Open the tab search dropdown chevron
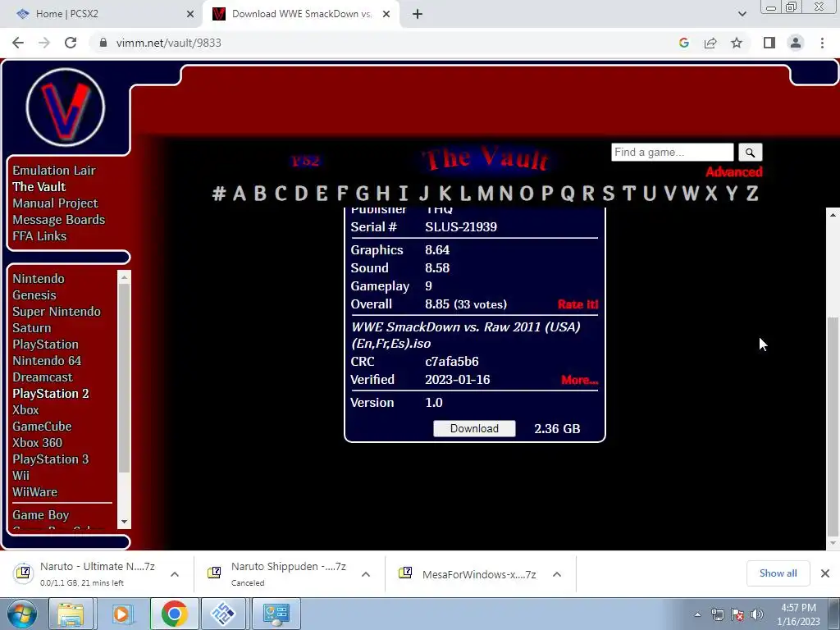Image resolution: width=840 pixels, height=630 pixels. pos(742,14)
